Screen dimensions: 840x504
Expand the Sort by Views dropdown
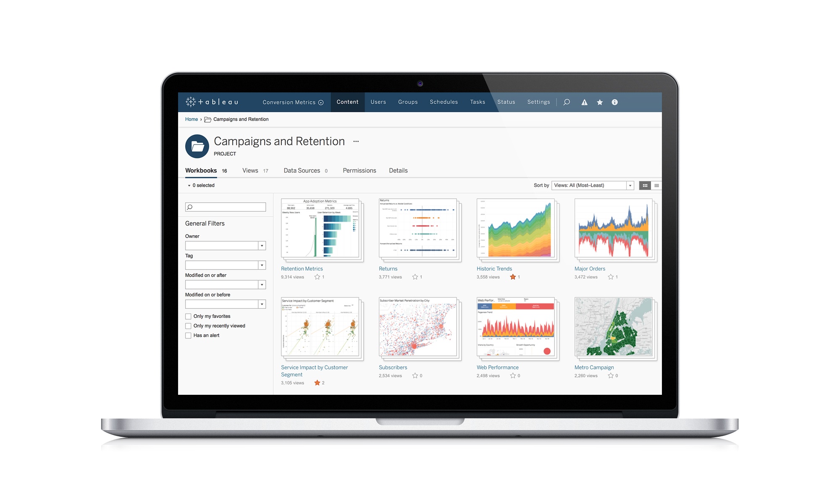[630, 185]
